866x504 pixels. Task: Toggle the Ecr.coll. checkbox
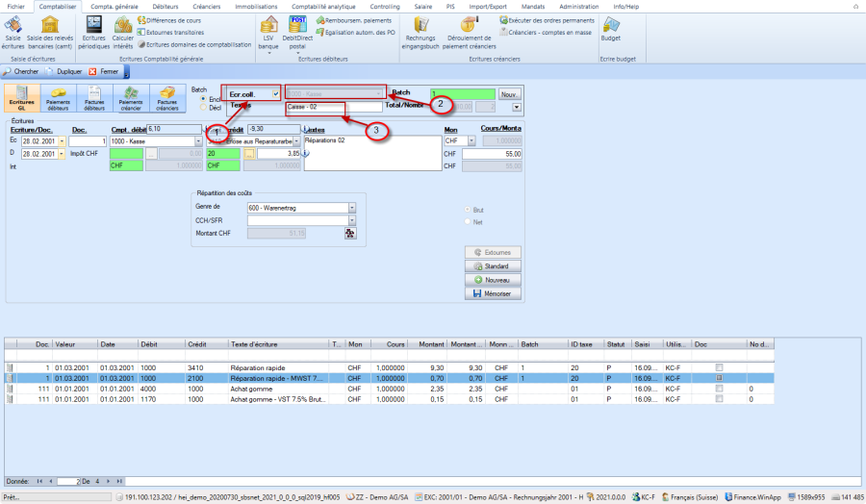(275, 94)
